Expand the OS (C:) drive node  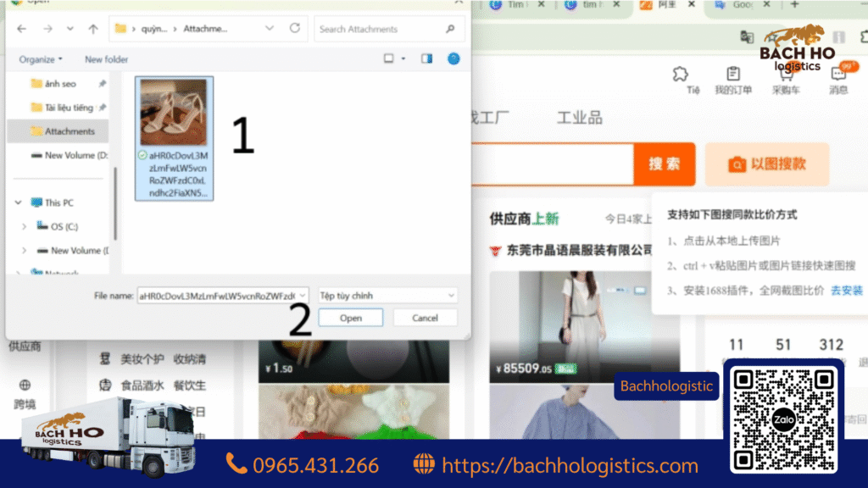pyautogui.click(x=24, y=227)
